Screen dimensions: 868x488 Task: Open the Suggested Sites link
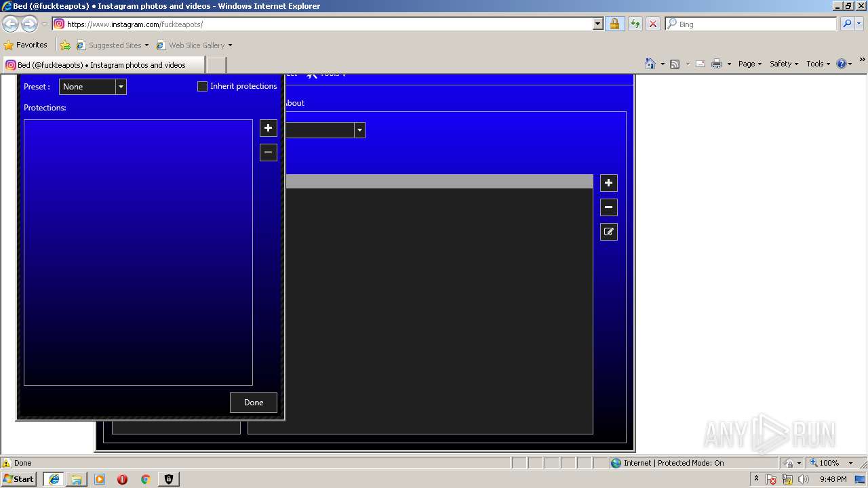click(112, 45)
